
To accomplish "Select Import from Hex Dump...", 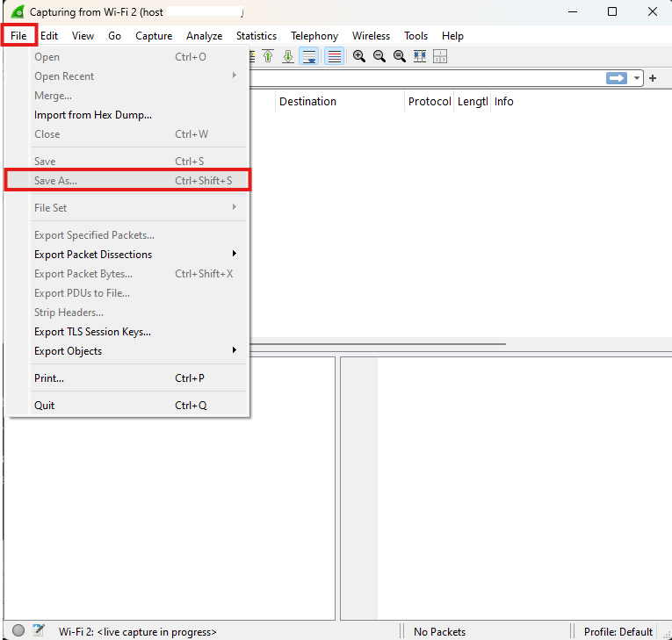I will tap(126, 115).
